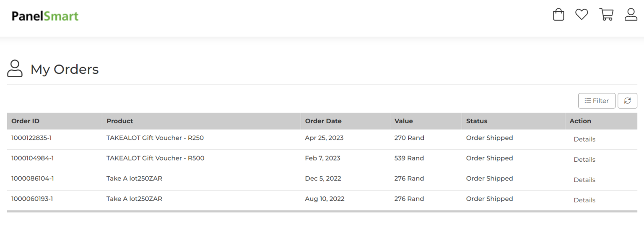The image size is (644, 238).
Task: View Details for order 1000104984-1
Action: [x=584, y=160]
